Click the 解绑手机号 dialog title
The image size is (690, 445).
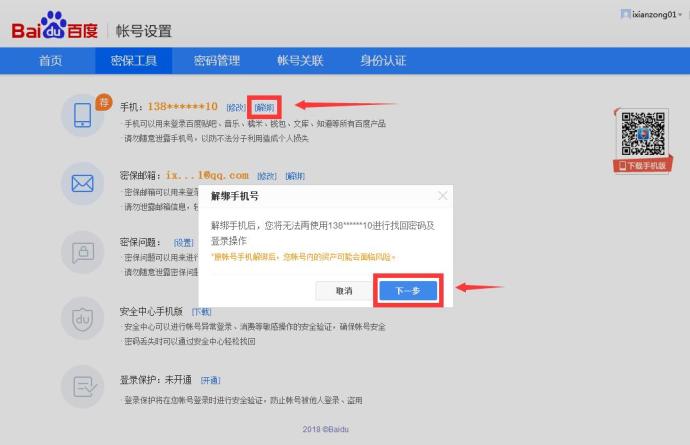tap(235, 196)
